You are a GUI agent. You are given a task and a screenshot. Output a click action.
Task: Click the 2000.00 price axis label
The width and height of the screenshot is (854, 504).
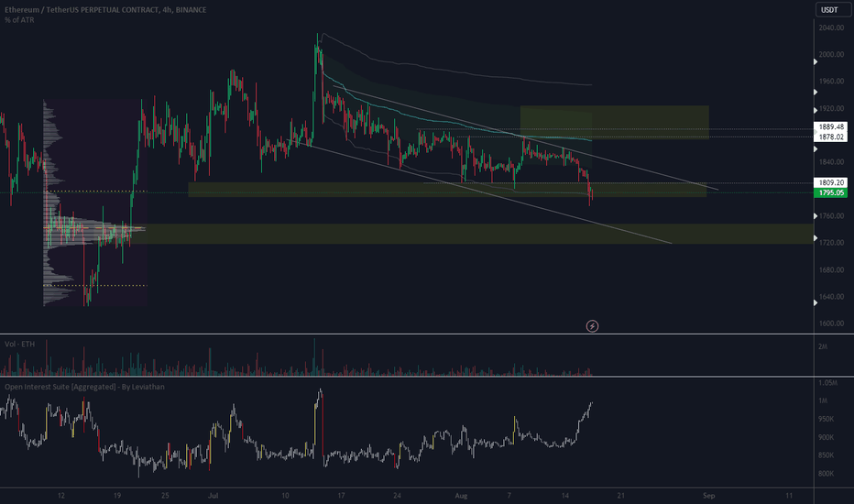coord(831,54)
